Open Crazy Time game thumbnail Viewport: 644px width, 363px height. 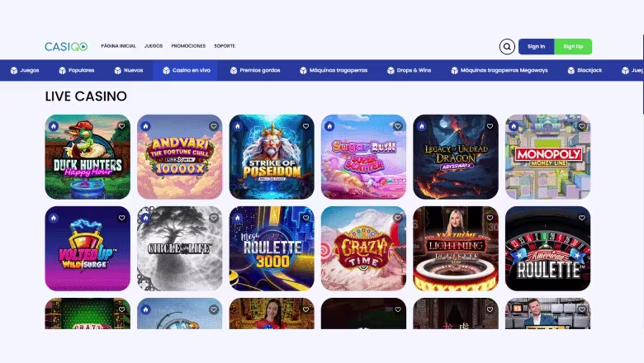point(363,248)
